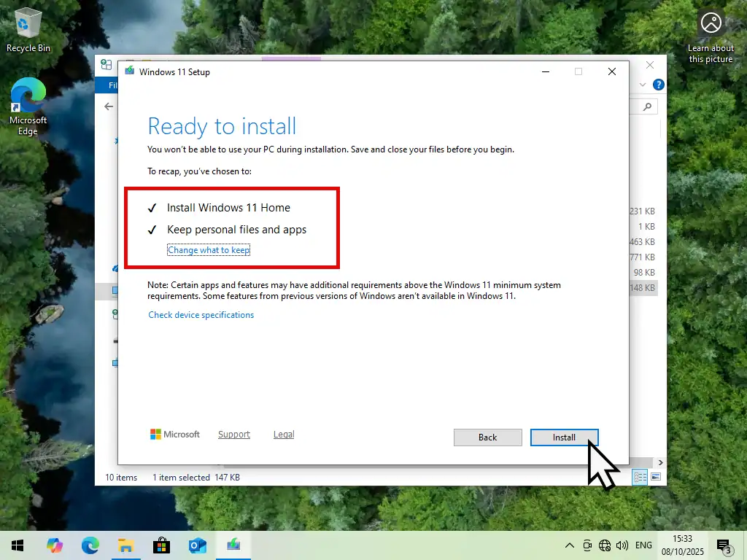Switch File Explorer to details view
This screenshot has height=560, width=747.
tap(640, 478)
